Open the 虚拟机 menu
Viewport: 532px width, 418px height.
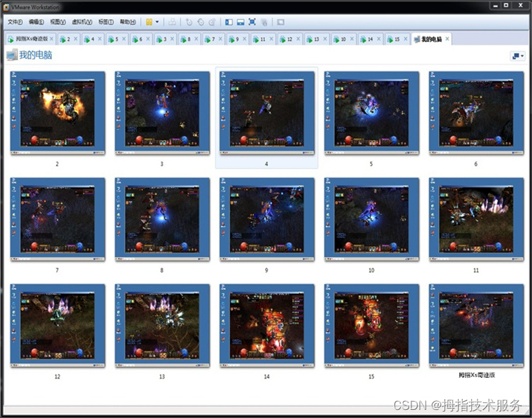pos(81,22)
